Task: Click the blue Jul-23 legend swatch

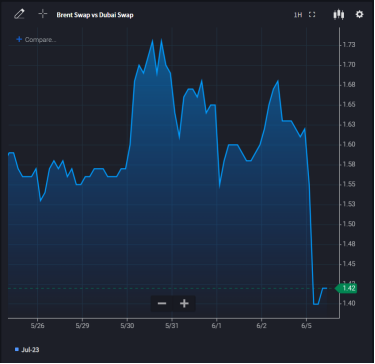Action: click(x=17, y=349)
